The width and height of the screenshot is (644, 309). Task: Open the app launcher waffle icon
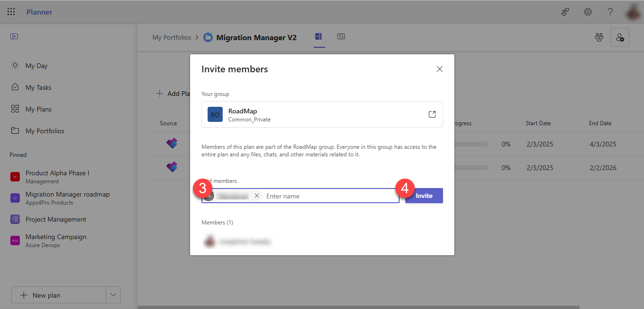11,12
